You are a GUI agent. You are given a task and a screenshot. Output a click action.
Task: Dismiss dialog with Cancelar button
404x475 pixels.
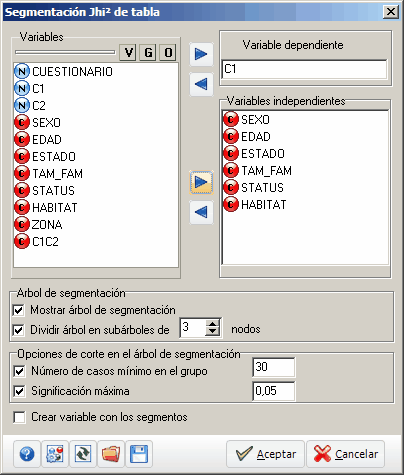(x=345, y=454)
